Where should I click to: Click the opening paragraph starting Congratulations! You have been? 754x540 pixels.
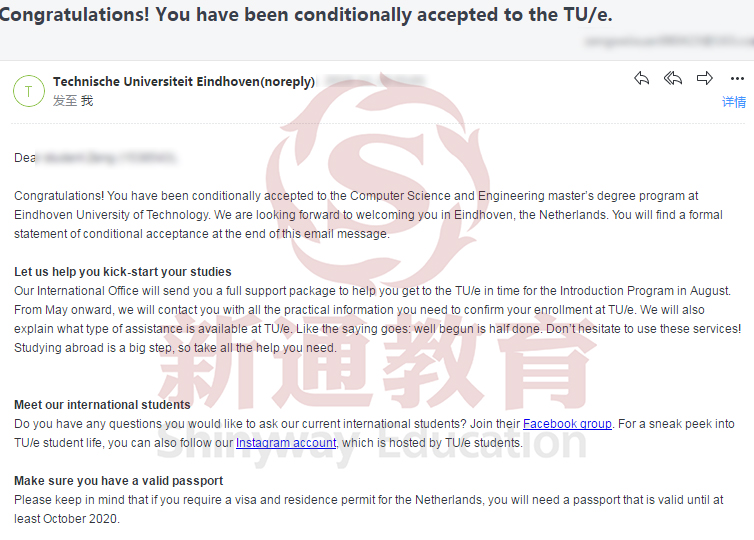(x=368, y=214)
